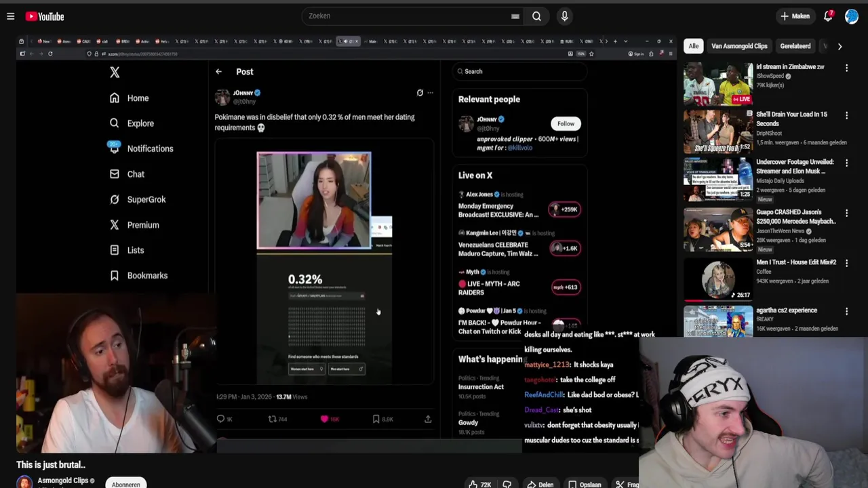868x488 pixels.
Task: Go to the YouTube home logo
Action: 45,16
